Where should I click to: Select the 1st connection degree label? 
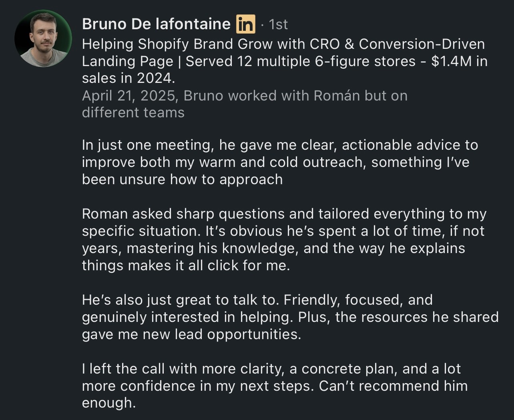tap(279, 24)
